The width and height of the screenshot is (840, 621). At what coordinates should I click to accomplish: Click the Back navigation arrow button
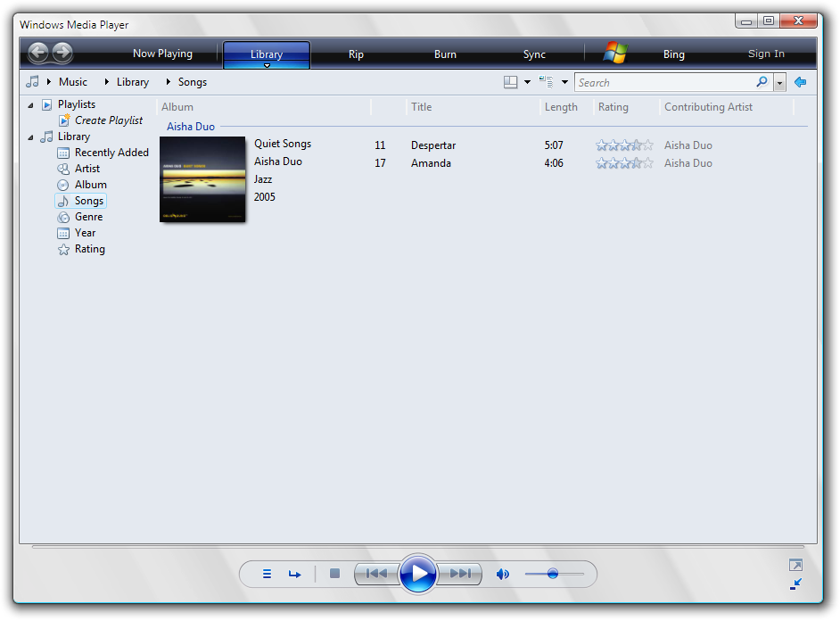tap(38, 53)
